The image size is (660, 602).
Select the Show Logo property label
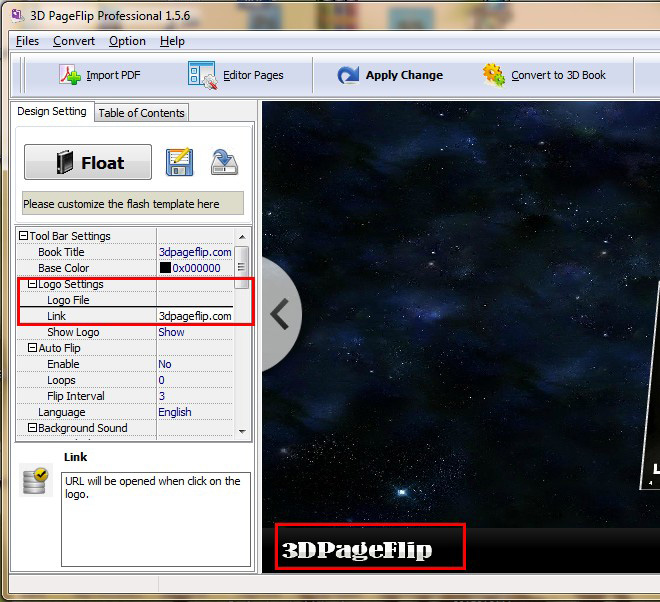(x=73, y=332)
